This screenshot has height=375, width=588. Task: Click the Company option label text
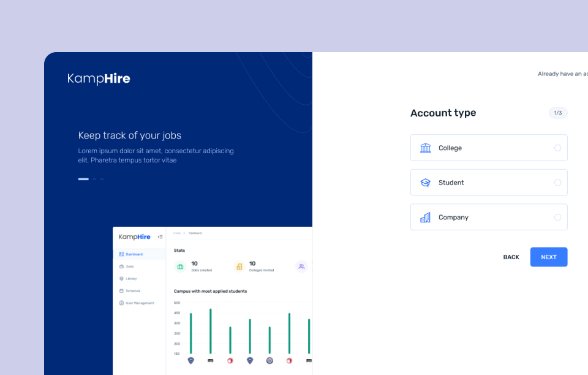click(453, 218)
